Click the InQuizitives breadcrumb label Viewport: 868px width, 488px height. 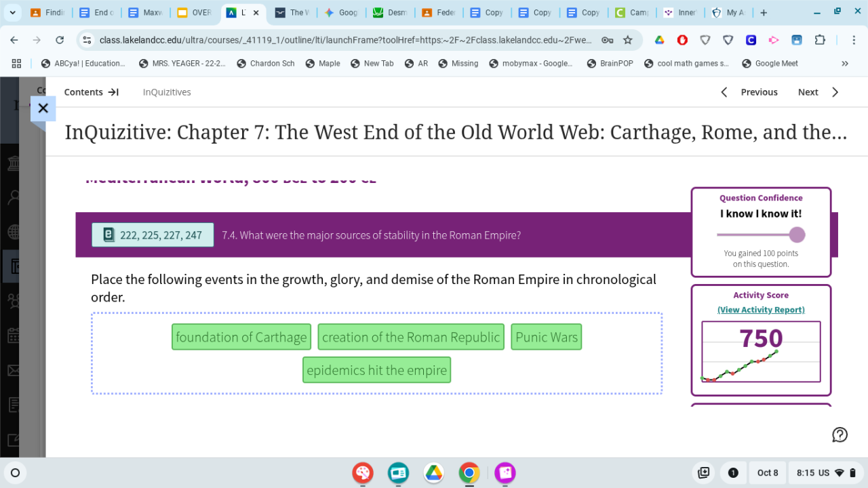click(167, 92)
